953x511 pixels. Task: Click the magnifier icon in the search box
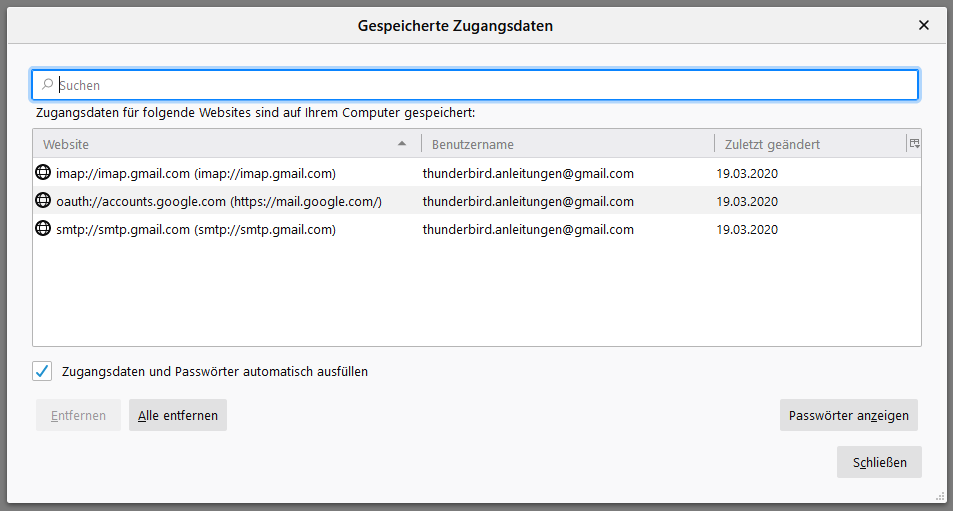tap(47, 85)
